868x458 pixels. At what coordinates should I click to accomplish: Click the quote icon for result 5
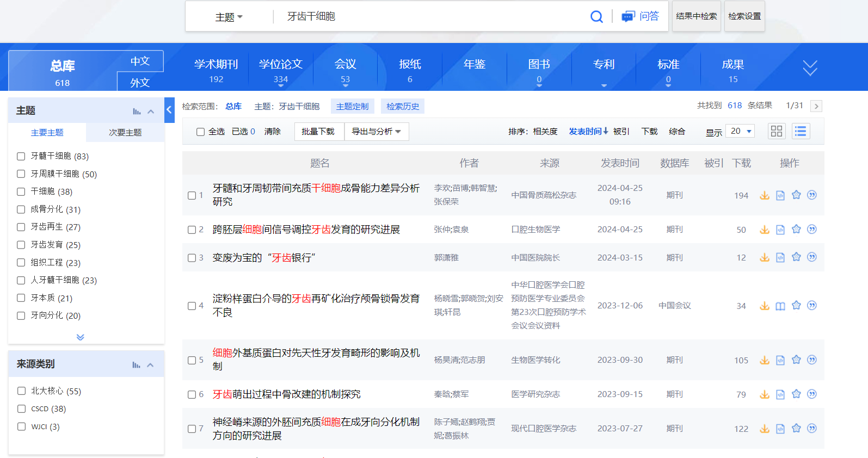812,360
